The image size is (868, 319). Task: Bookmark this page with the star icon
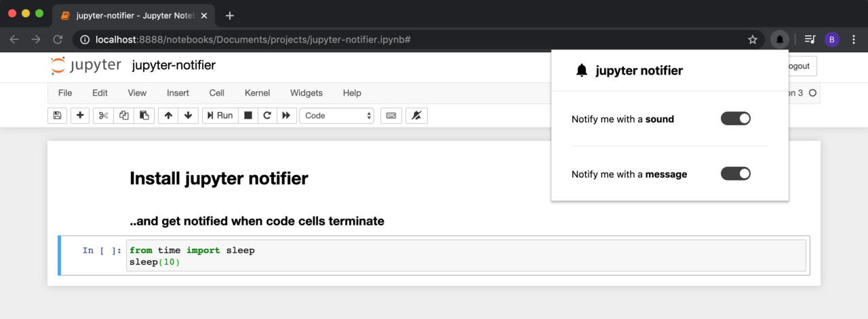tap(753, 39)
